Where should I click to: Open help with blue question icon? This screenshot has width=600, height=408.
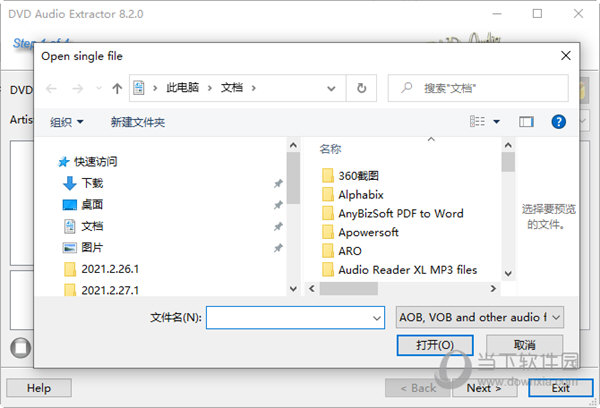tap(558, 122)
